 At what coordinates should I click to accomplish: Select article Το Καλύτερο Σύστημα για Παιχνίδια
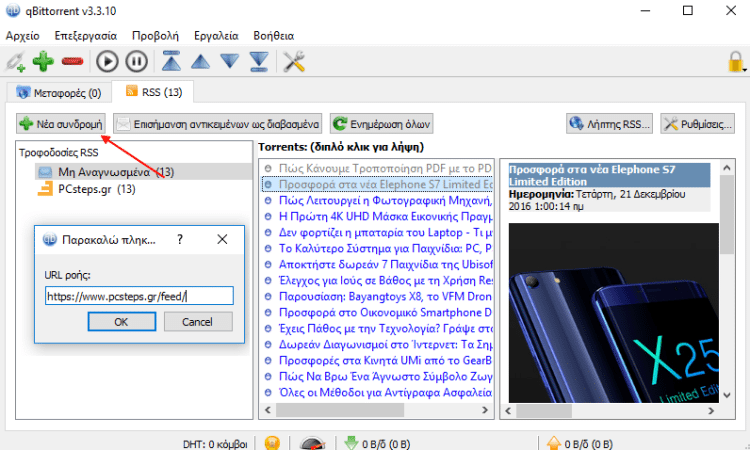pyautogui.click(x=378, y=249)
